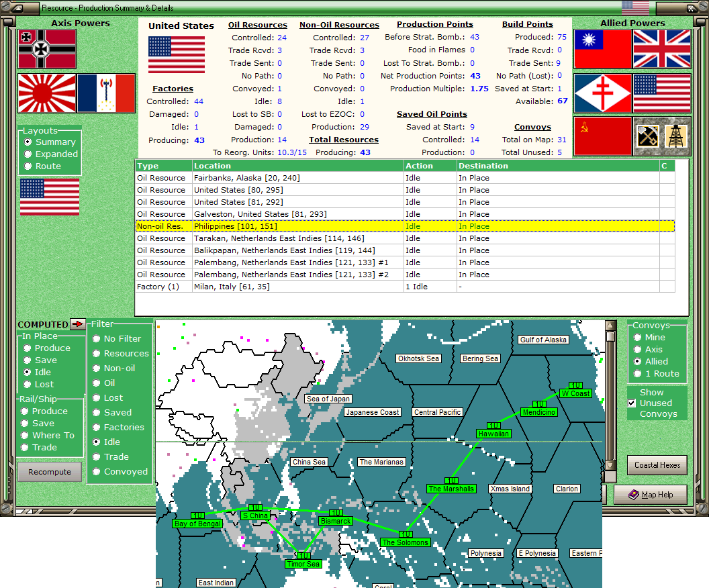The width and height of the screenshot is (709, 588).
Task: Click map scrollbar up arrow
Action: point(610,326)
